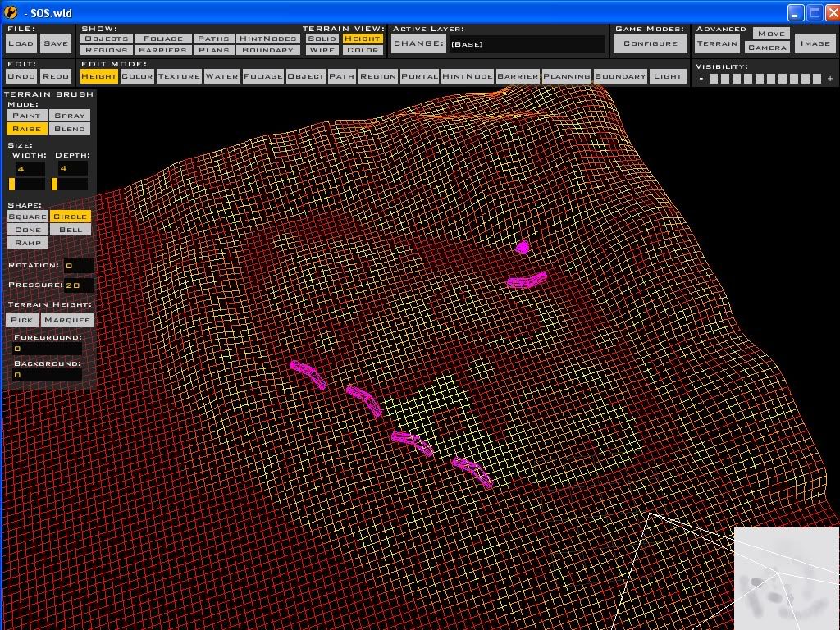Toggle HintNodes display in Show section
840x630 pixels.
click(x=268, y=39)
